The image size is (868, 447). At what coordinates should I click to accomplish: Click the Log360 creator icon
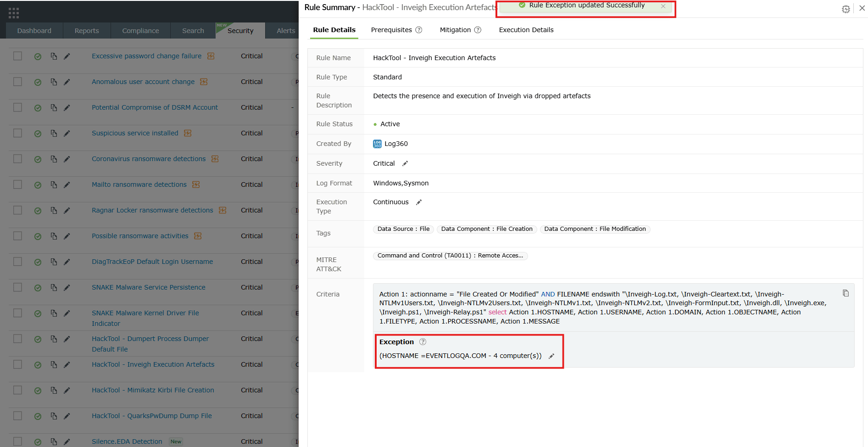pyautogui.click(x=377, y=144)
